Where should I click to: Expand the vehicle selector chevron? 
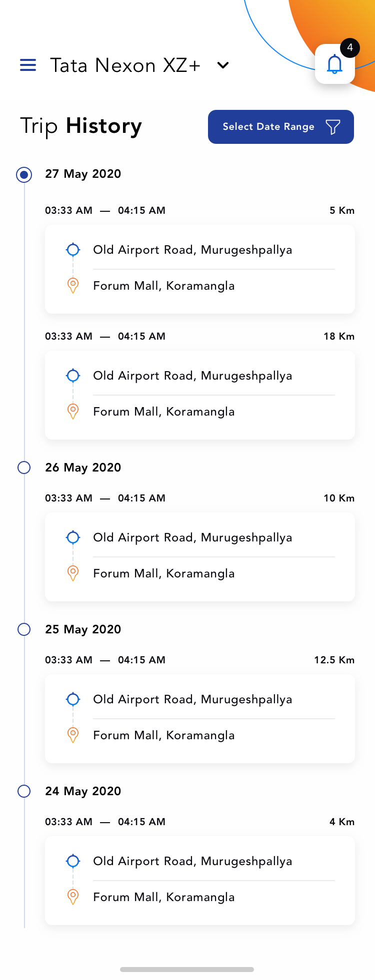[x=223, y=65]
